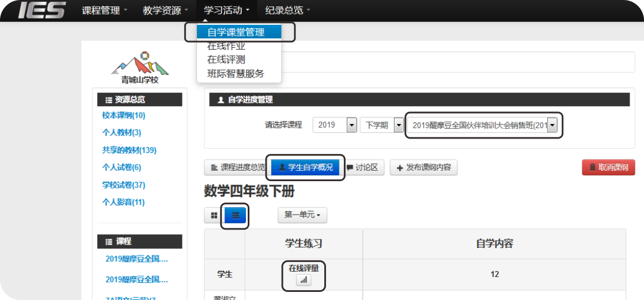Click the grid view icon button
Viewport: 644px width, 300px height.
click(x=214, y=215)
